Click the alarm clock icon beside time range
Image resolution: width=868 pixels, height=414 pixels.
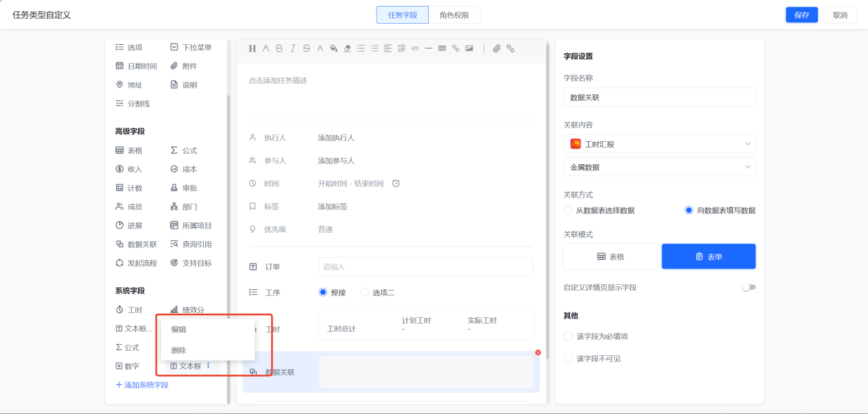[396, 183]
